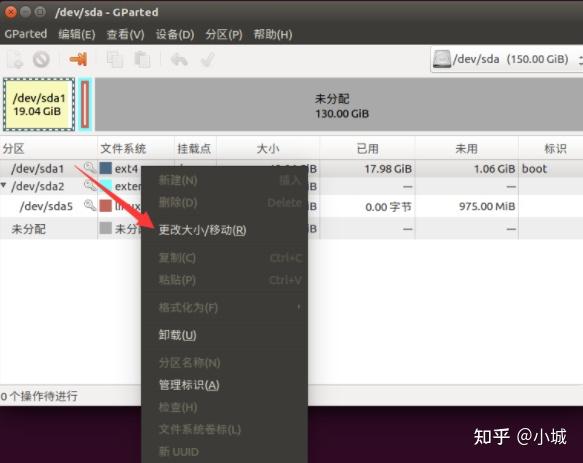
Task: Select the /dev/sda1 block in disk map
Action: 39,105
